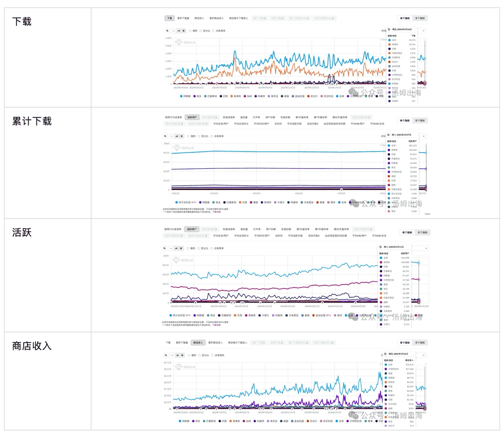Enable 堆积 checkbox in the 下载 chart
504x441 pixels.
click(190, 31)
